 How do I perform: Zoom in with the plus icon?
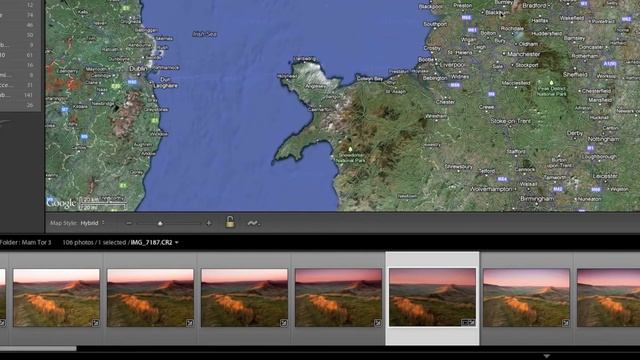(x=209, y=223)
